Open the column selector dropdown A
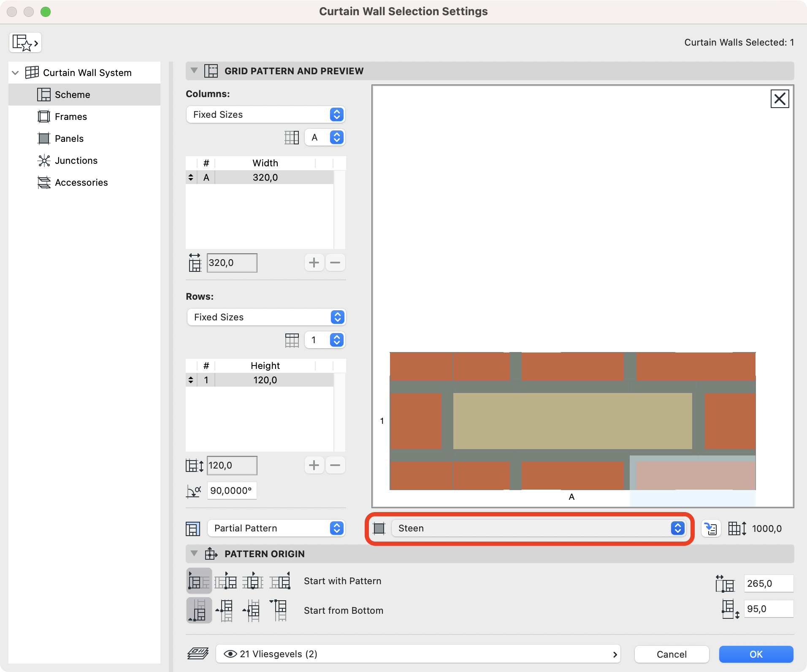The image size is (807, 672). click(x=325, y=137)
